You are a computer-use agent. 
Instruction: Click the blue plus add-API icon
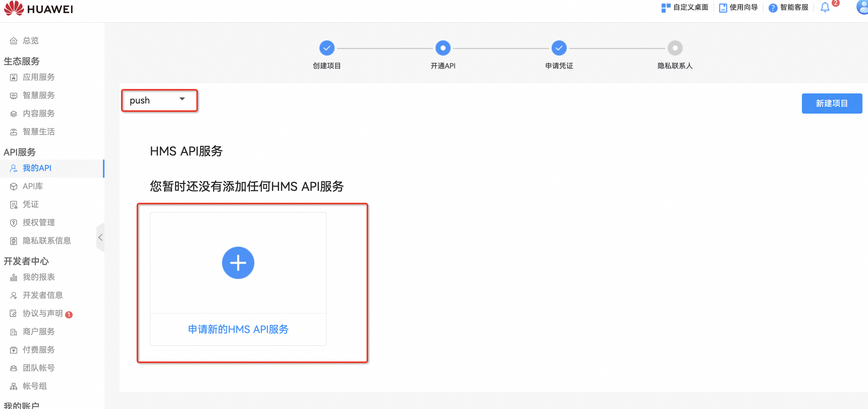click(x=238, y=263)
